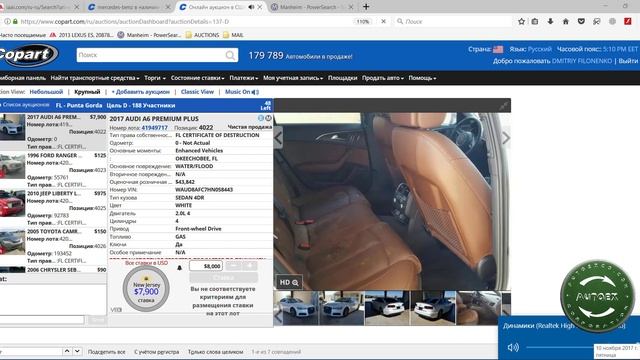Open 2013 LEXUS ES bookmark
Image resolution: width=640 pixels, height=360 pixels.
(82, 35)
